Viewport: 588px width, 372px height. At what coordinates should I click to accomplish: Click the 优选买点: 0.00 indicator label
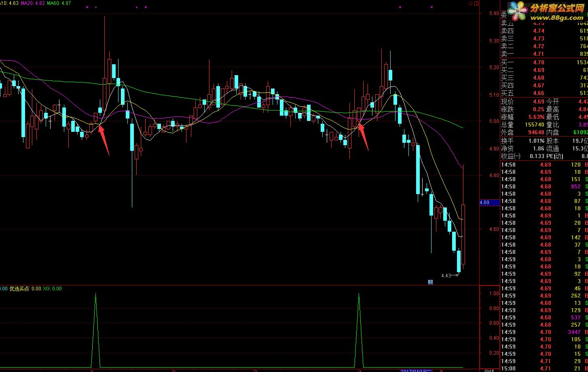[25, 289]
